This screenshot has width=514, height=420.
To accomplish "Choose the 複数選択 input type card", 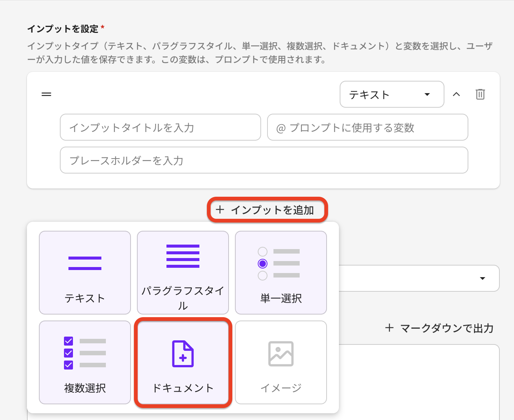I will [x=85, y=362].
